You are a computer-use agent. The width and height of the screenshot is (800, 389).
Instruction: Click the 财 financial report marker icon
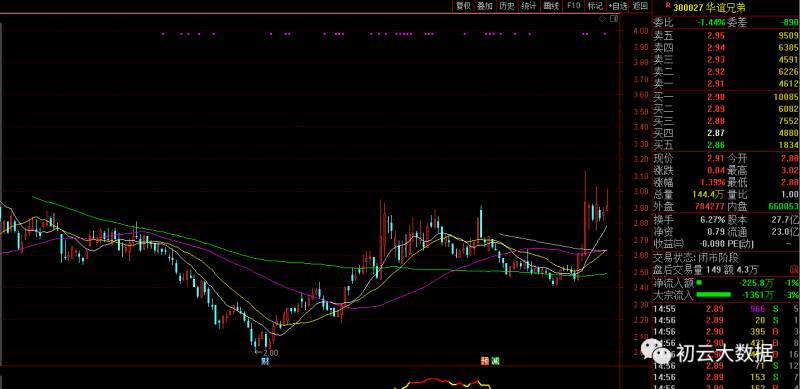[265, 361]
